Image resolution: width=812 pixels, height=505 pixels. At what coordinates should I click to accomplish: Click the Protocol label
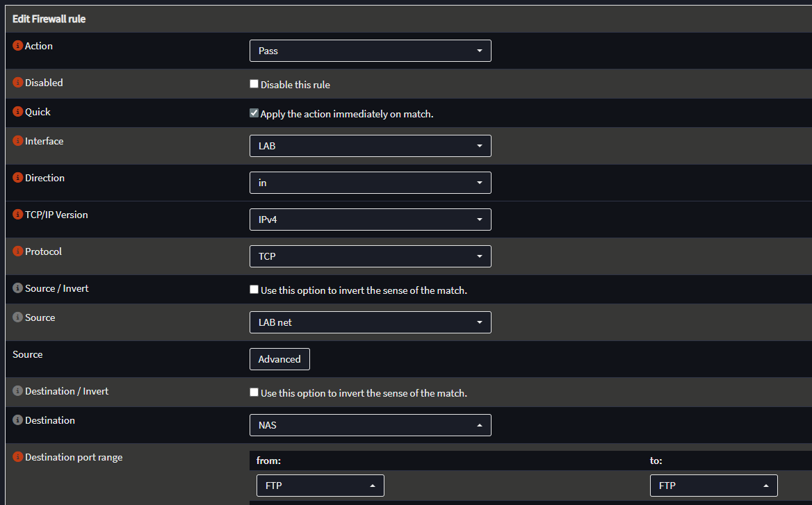click(44, 251)
